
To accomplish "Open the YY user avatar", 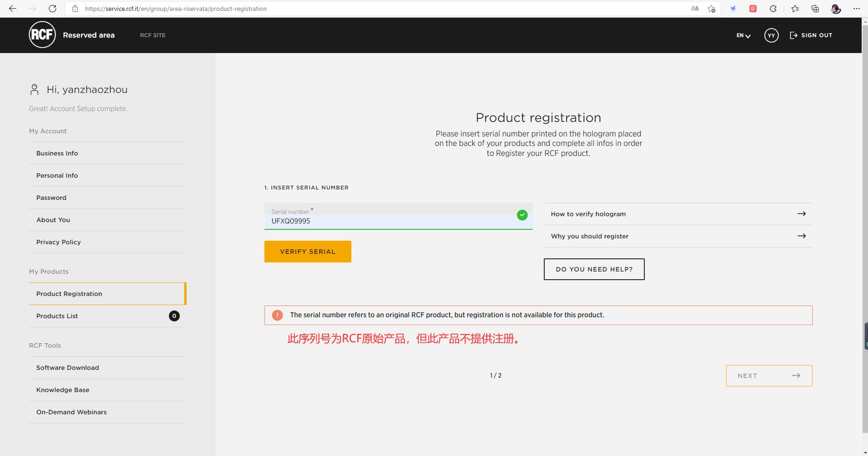I will point(772,35).
